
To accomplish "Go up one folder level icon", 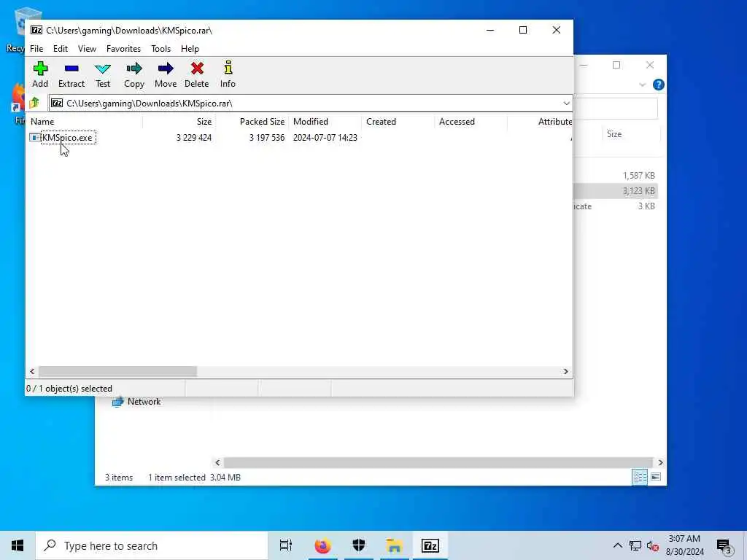I will pyautogui.click(x=35, y=103).
